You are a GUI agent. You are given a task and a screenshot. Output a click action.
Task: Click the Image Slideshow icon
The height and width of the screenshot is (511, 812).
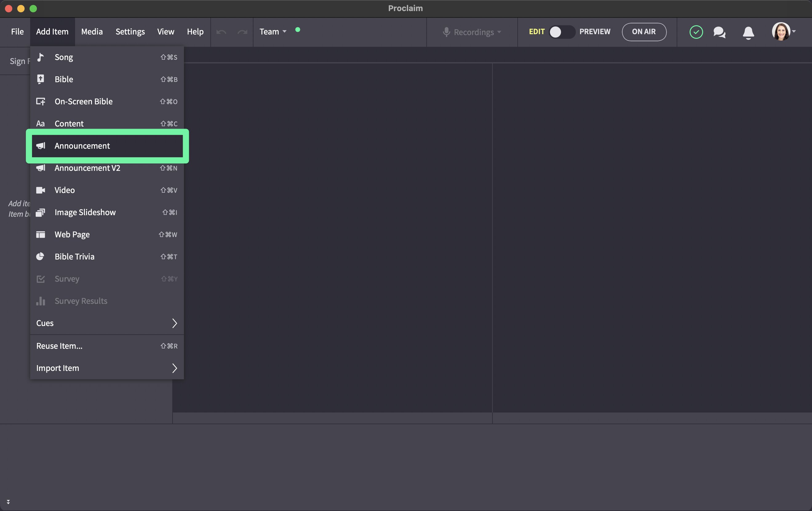[x=41, y=212]
